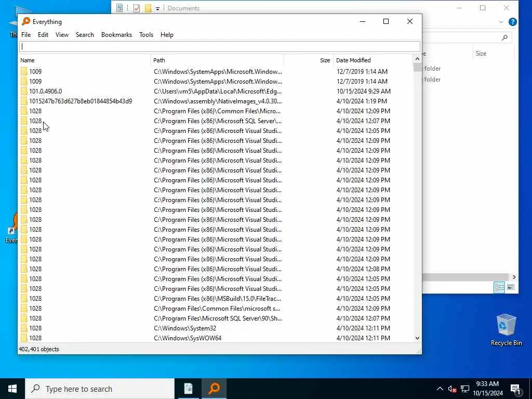Image resolution: width=532 pixels, height=399 pixels.
Task: Click Properties icon in Documents window toolbar
Action: coord(119,8)
